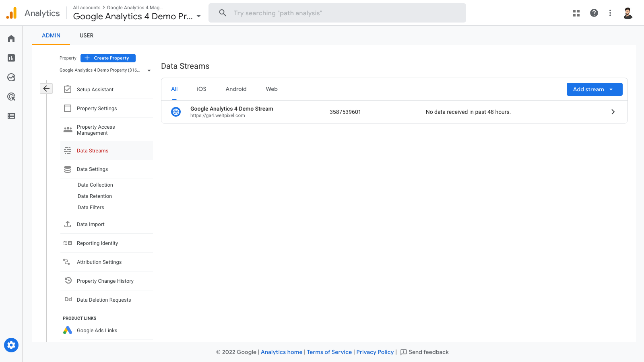The image size is (644, 362).
Task: Open Data Filters submenu item
Action: coord(91,208)
